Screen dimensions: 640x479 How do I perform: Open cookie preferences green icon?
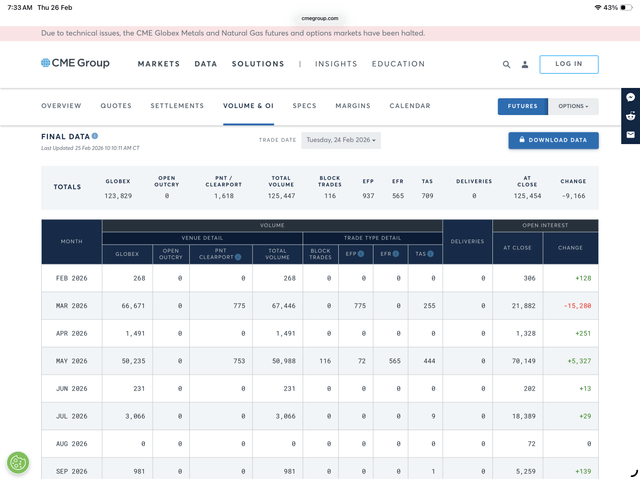click(x=18, y=462)
